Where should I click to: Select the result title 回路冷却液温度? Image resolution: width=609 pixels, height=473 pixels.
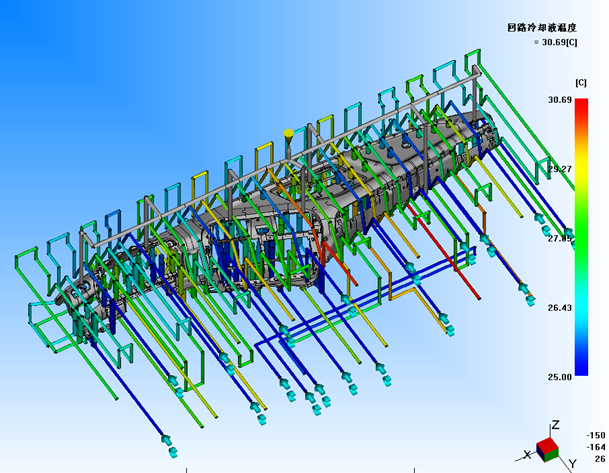[x=541, y=28]
